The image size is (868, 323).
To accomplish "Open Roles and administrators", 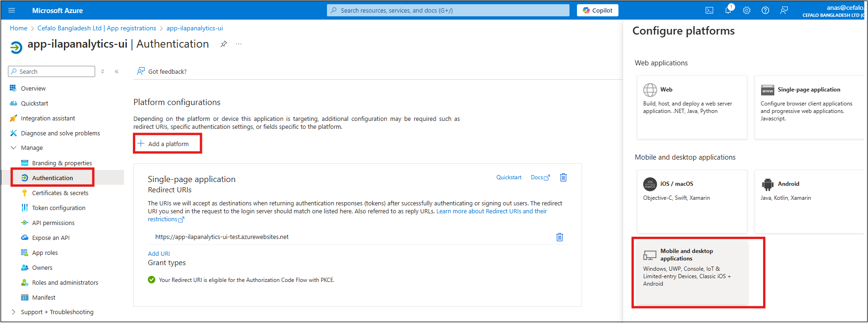I will (x=66, y=282).
